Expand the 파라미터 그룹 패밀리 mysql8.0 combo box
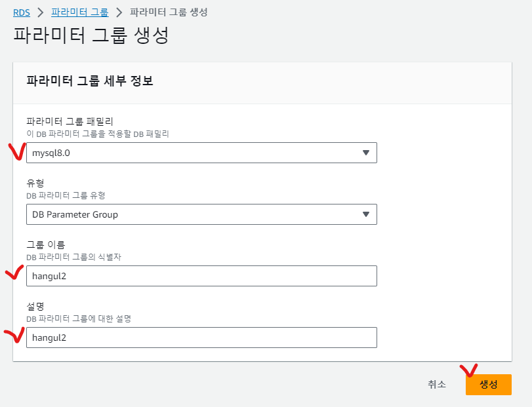 [x=197, y=153]
